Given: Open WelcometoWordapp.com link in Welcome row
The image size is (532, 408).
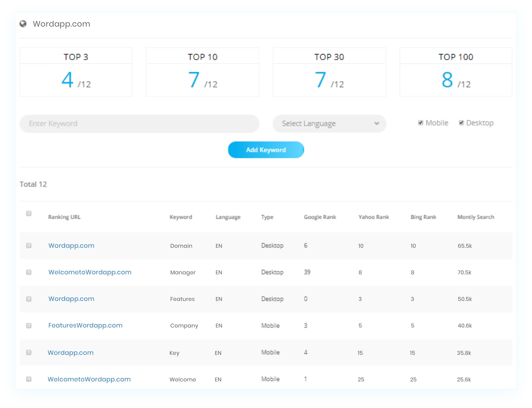Looking at the screenshot, I should [x=89, y=379].
